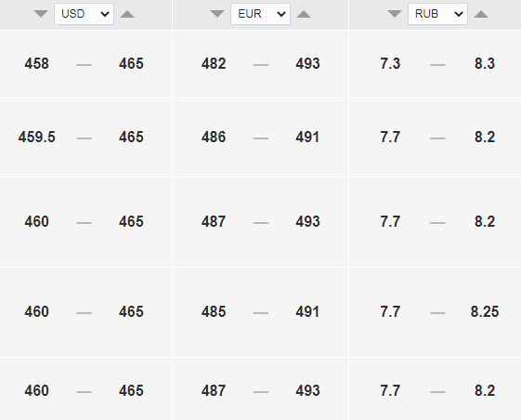This screenshot has height=420, width=521.
Task: Click the 485 EUR buy rate
Action: point(214,312)
